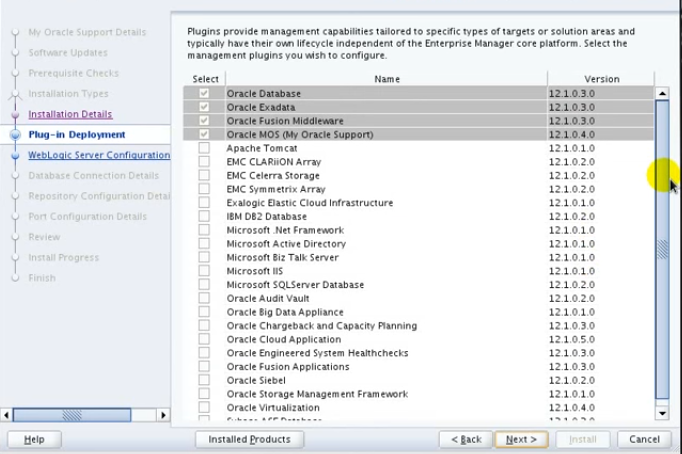Click left arrow of steps panel scrollbar
This screenshot has height=454, width=682.
pyautogui.click(x=6, y=415)
